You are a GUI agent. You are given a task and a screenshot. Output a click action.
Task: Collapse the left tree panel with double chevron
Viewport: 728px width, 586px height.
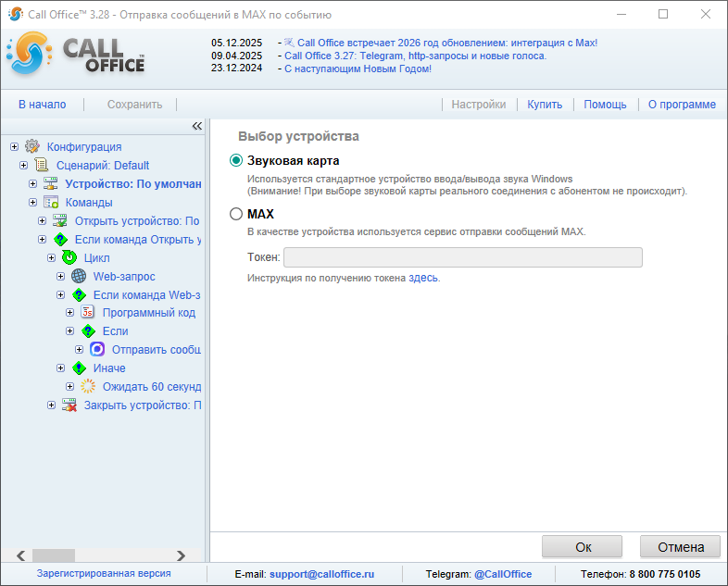click(x=196, y=126)
